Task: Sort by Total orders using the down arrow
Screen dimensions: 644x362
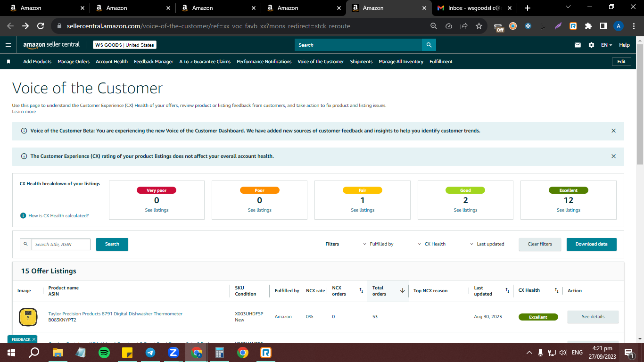Action: click(x=402, y=290)
